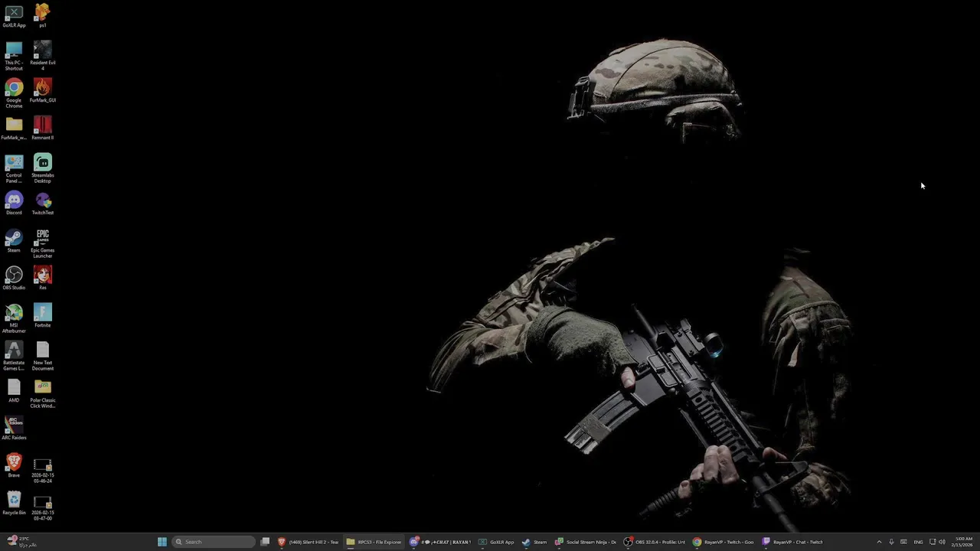Open the clock and date 5:00 AM
The image size is (980, 551).
[962, 542]
